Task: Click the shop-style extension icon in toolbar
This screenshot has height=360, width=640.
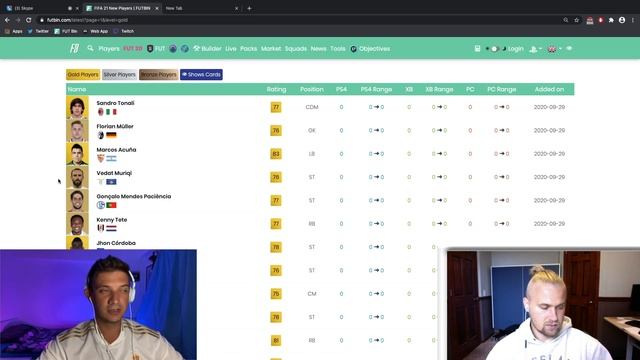Action: (590, 20)
